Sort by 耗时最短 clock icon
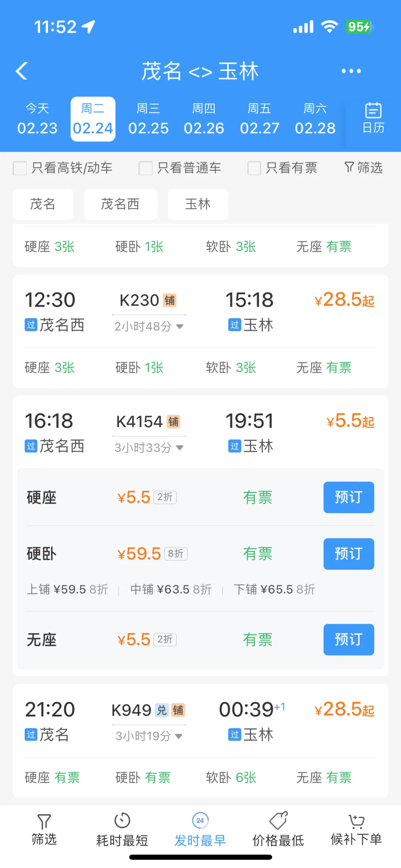 (122, 821)
